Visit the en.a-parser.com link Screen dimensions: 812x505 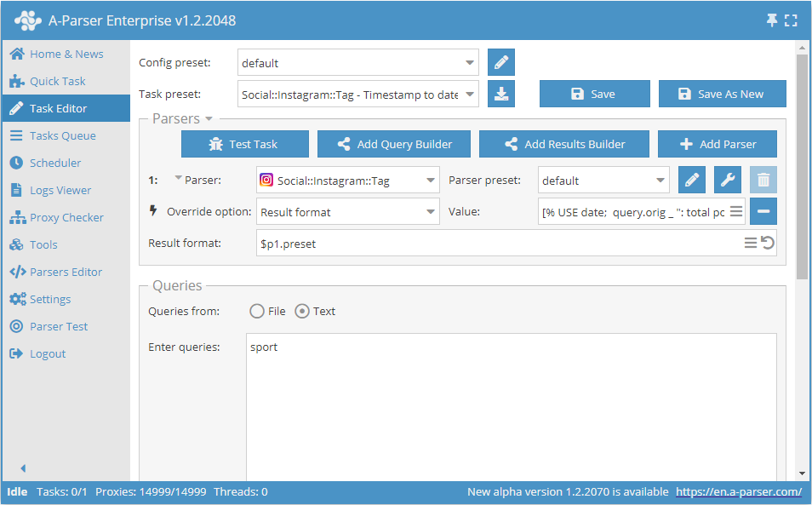[738, 491]
